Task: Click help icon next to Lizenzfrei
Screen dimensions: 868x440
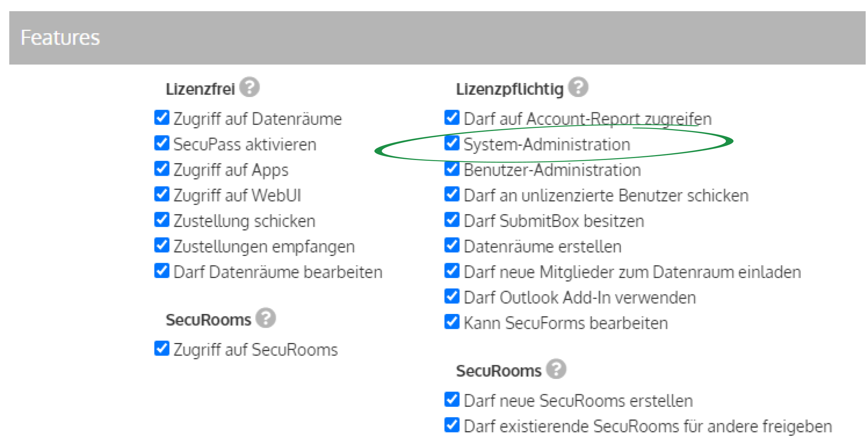Action: point(249,87)
